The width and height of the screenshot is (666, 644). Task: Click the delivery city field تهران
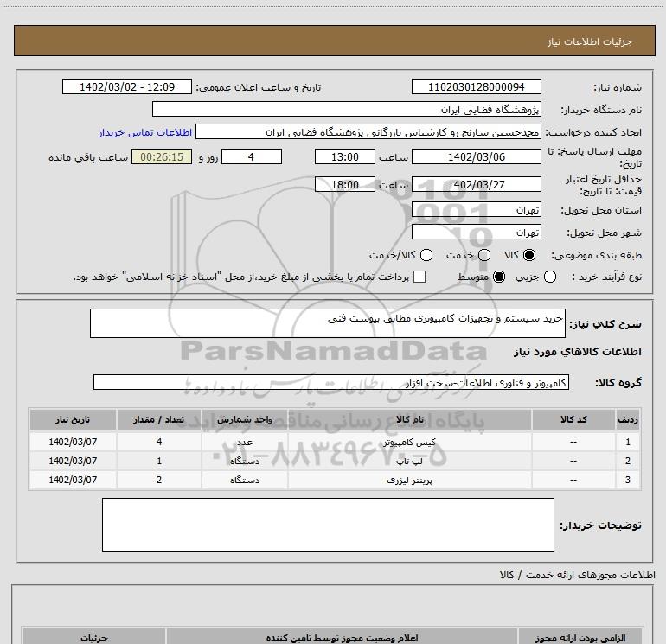pos(476,232)
